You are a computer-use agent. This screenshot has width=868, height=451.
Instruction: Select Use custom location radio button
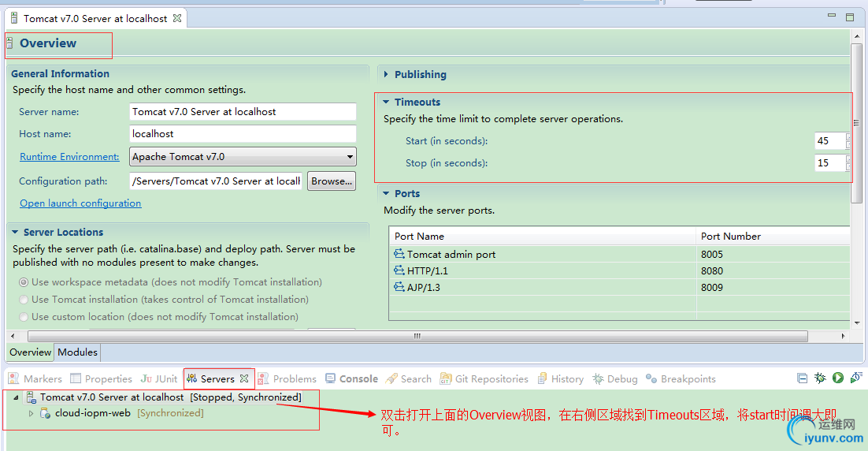pyautogui.click(x=24, y=317)
